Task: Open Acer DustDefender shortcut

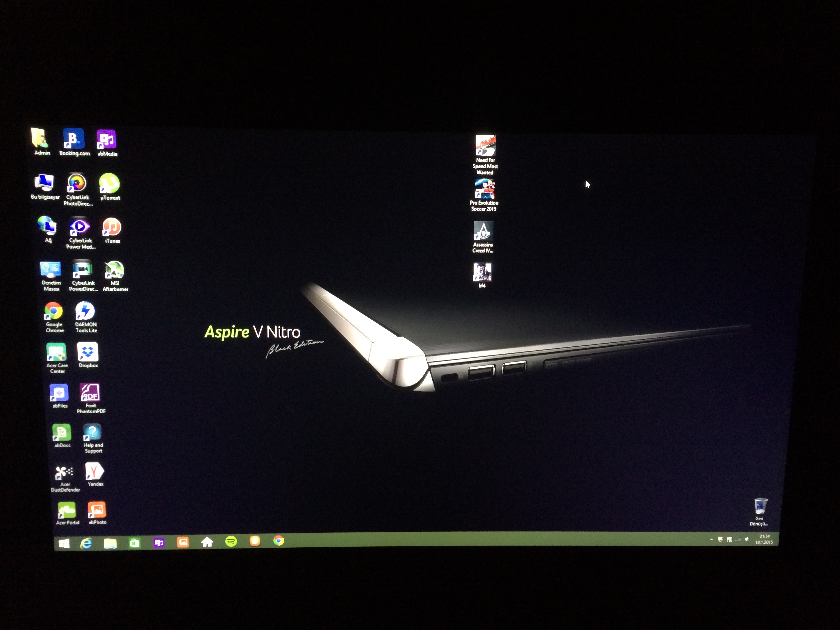Action: pos(65,479)
